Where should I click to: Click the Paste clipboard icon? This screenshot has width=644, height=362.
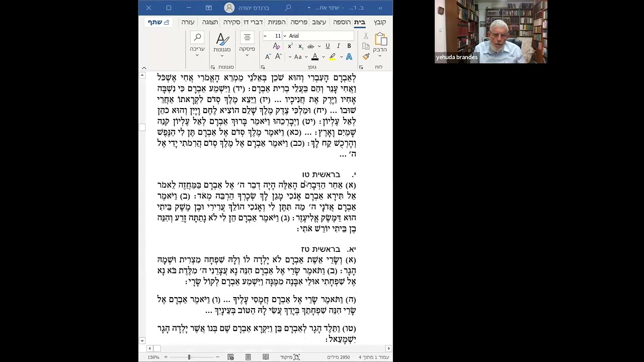point(380,39)
